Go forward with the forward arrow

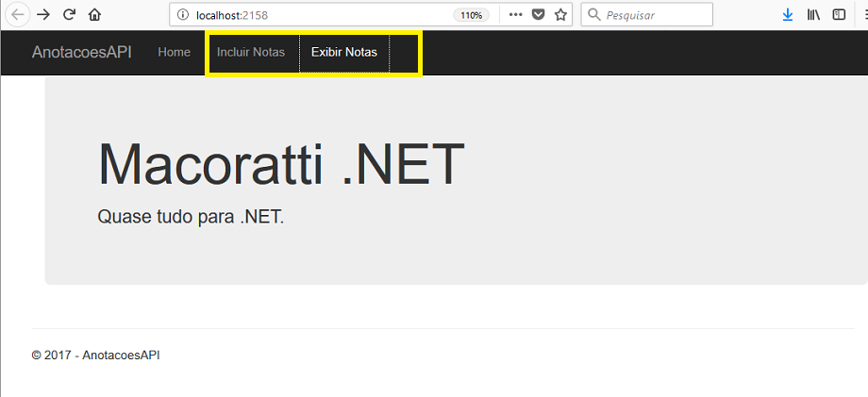[x=43, y=15]
